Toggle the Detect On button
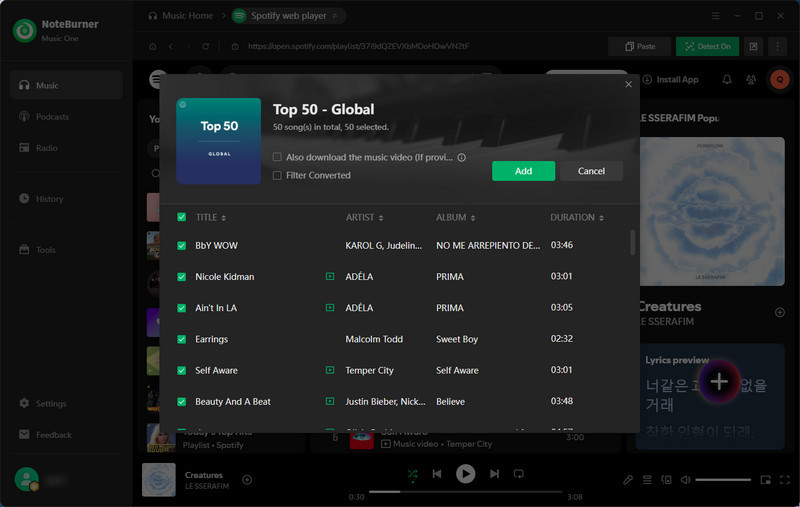This screenshot has width=800, height=507. point(707,46)
